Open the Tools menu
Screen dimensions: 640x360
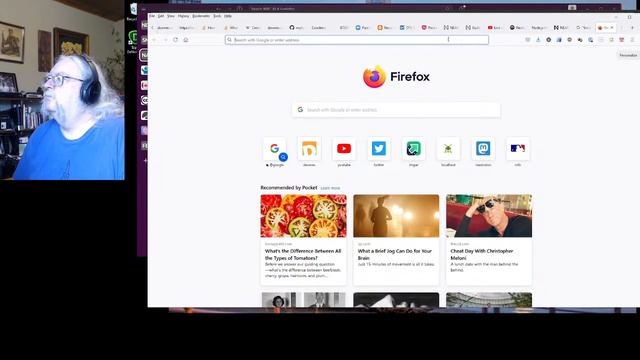pos(217,16)
